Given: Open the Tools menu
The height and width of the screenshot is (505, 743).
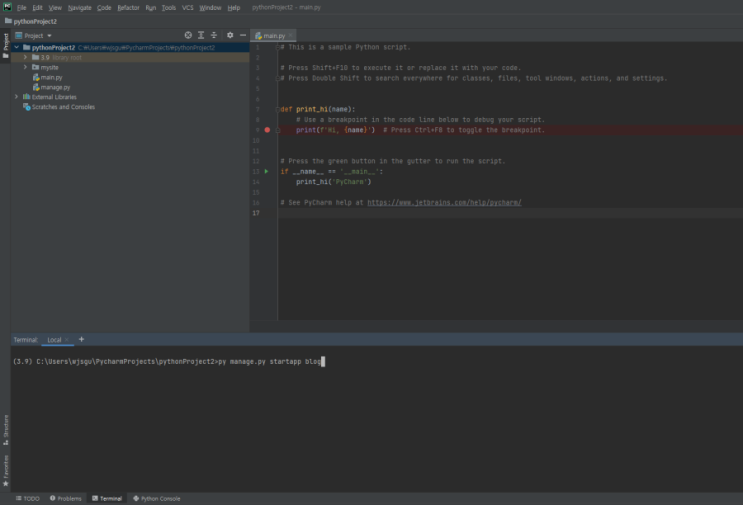Looking at the screenshot, I should click(169, 8).
